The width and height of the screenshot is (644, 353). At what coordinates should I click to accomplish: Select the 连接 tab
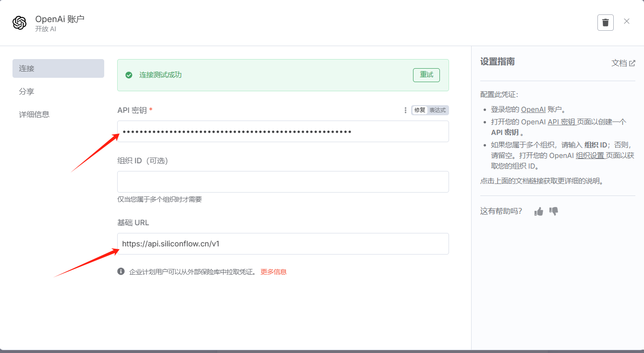tap(58, 68)
